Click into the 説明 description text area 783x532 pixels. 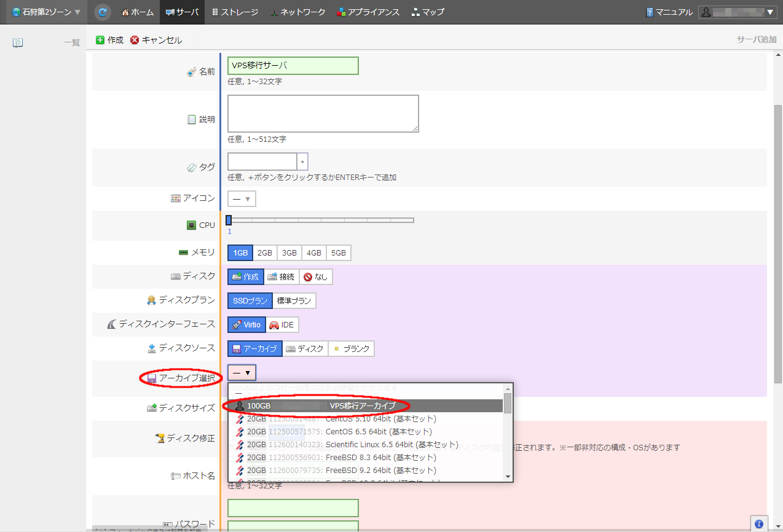(x=323, y=114)
